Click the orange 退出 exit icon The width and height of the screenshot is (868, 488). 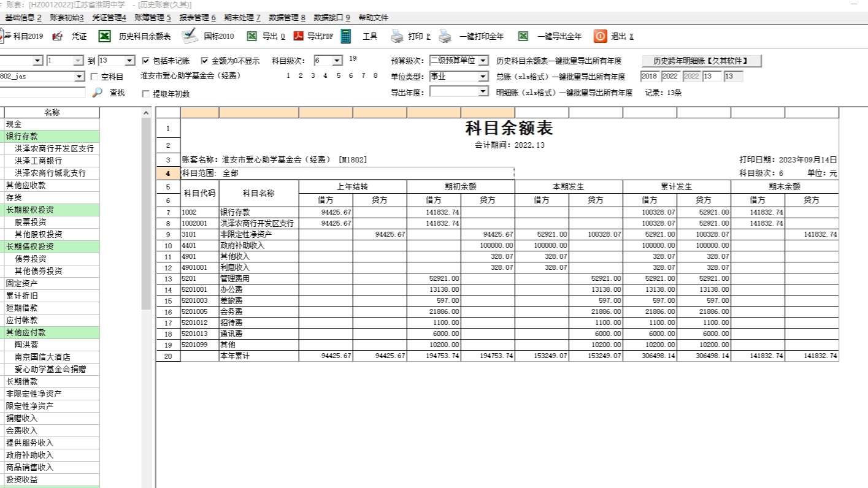pyautogui.click(x=600, y=36)
